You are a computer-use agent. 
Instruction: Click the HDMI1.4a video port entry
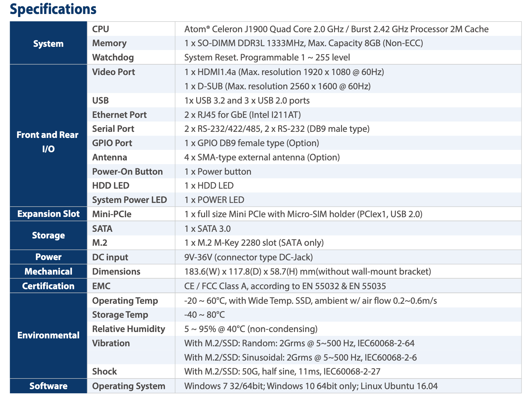pos(284,72)
